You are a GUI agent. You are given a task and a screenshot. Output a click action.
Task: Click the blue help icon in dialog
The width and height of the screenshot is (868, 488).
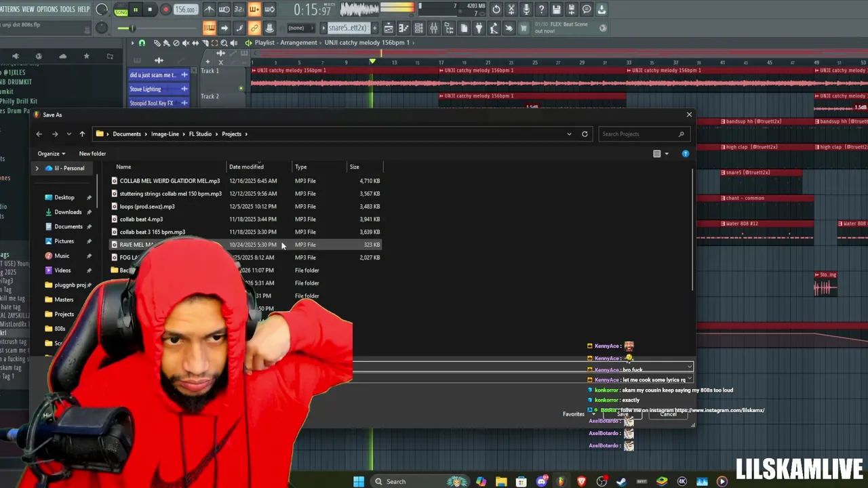[686, 154]
